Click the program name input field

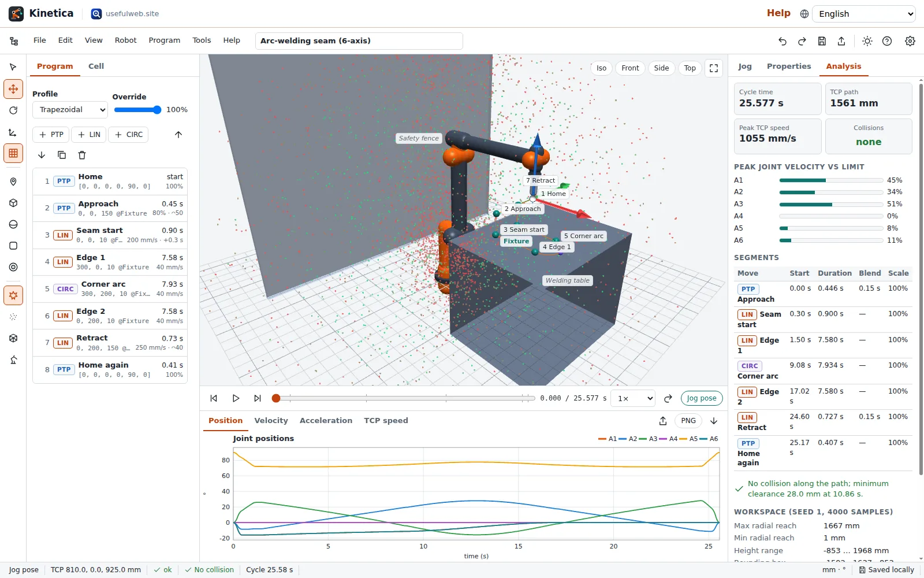(359, 41)
